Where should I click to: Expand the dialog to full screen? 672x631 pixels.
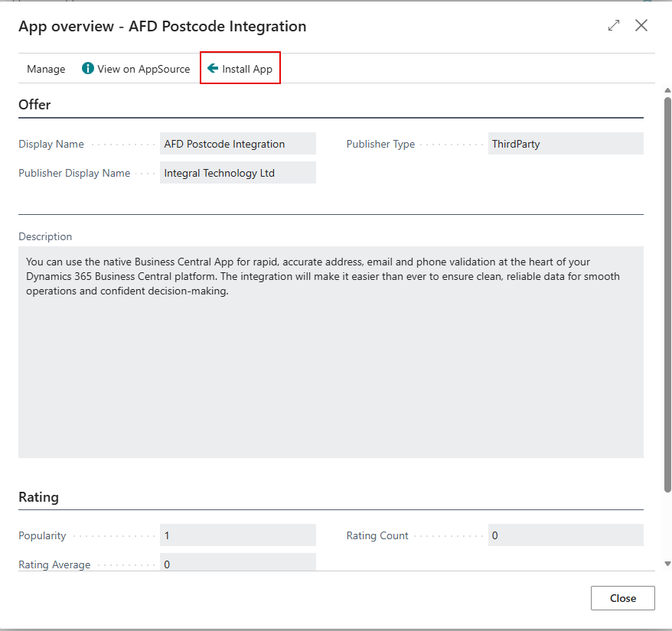pyautogui.click(x=614, y=26)
